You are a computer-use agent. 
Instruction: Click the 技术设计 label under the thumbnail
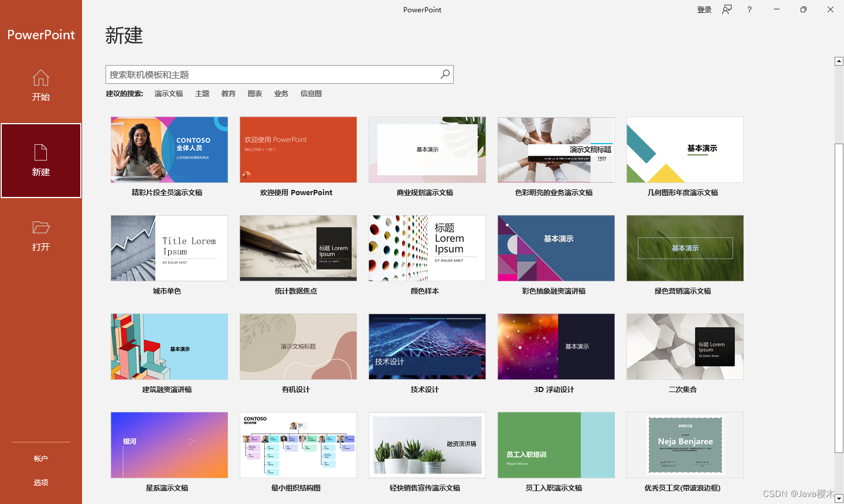[425, 390]
